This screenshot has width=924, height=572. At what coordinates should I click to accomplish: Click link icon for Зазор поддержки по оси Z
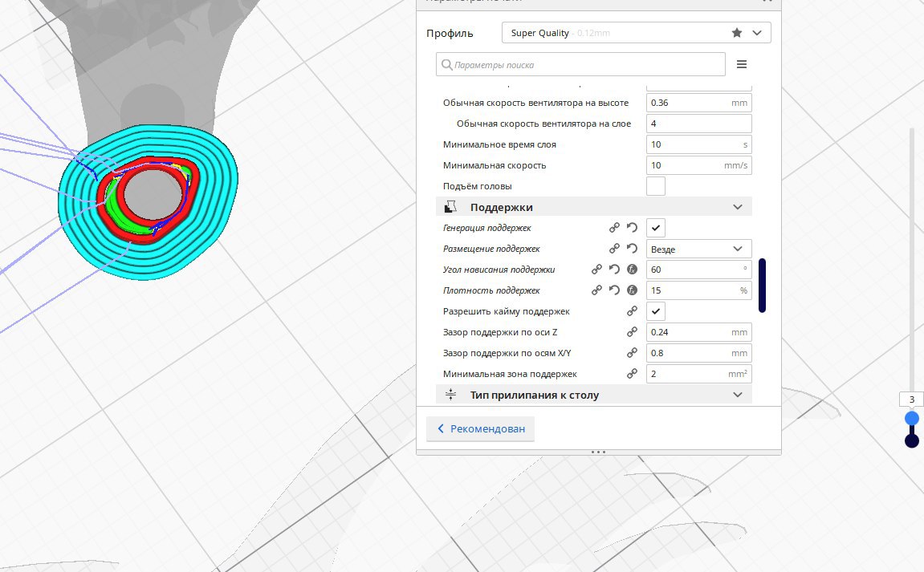click(x=632, y=331)
